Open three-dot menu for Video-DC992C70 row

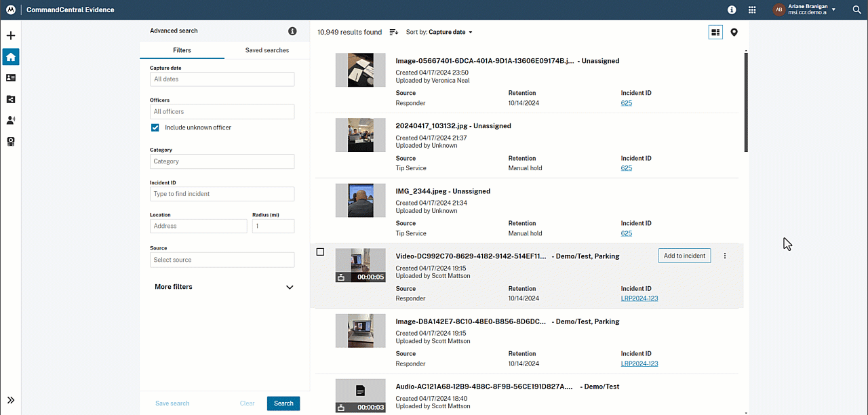[x=725, y=256]
